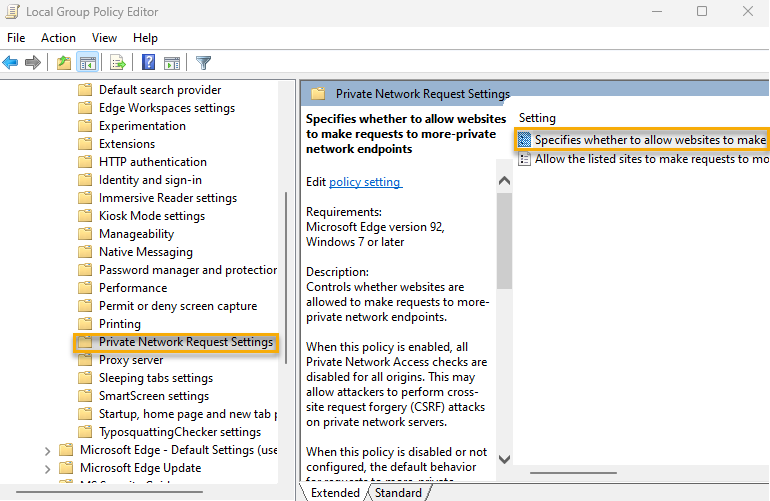Open the View menu

coord(103,38)
